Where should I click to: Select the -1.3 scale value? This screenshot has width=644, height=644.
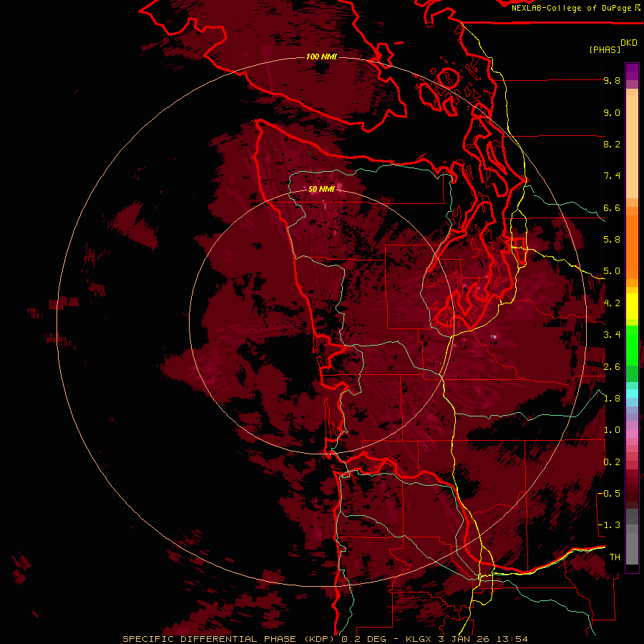pos(609,525)
